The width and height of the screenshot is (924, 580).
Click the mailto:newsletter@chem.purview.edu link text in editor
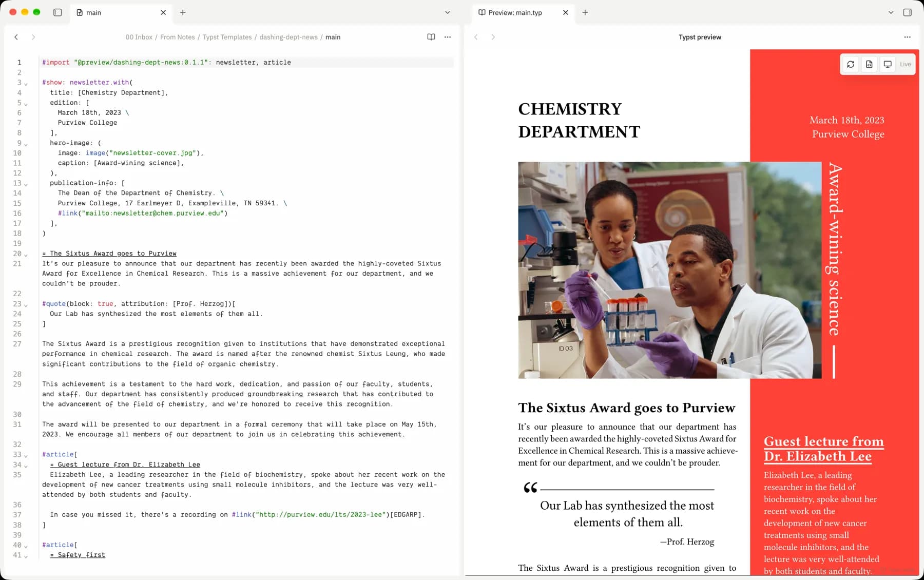152,213
